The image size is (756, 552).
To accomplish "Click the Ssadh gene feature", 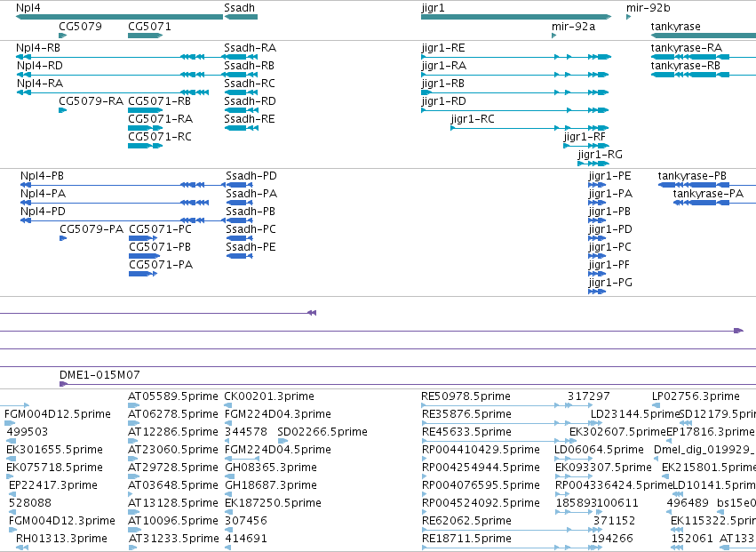I will point(241,18).
